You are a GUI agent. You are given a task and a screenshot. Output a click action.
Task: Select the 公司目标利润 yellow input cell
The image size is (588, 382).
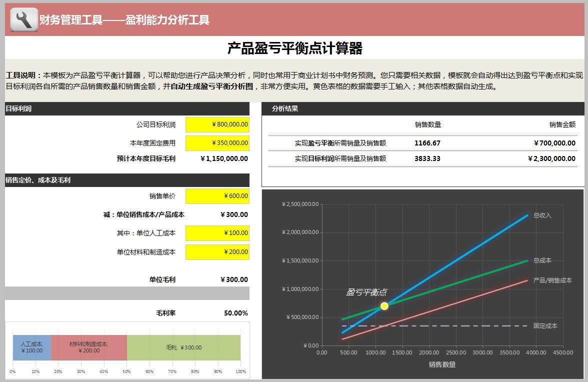(x=217, y=124)
